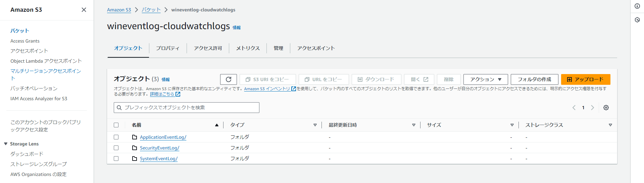The width and height of the screenshot is (644, 183).
Task: Close the Amazon S3 sidebar with the X icon
Action: [x=84, y=10]
